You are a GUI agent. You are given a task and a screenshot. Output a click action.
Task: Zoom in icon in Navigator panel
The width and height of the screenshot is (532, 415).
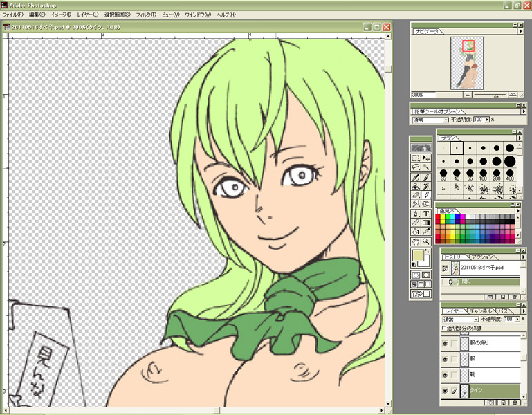[513, 95]
